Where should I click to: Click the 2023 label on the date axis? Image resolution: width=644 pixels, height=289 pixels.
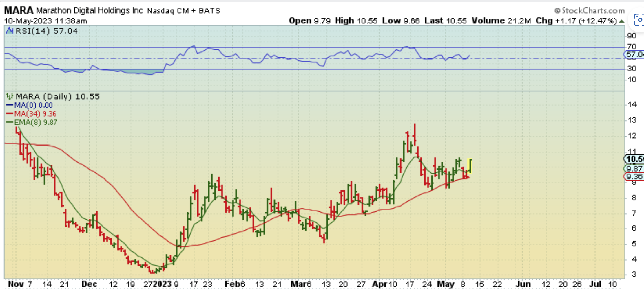tap(163, 284)
